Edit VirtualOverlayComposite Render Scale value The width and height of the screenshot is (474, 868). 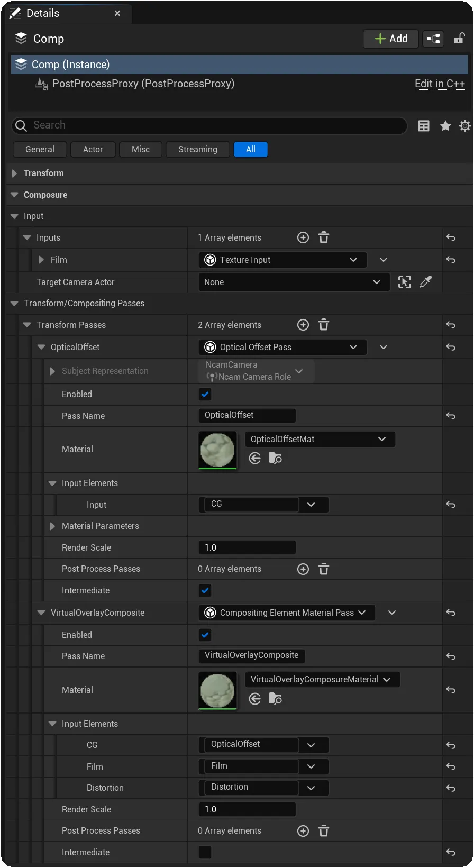tap(247, 809)
